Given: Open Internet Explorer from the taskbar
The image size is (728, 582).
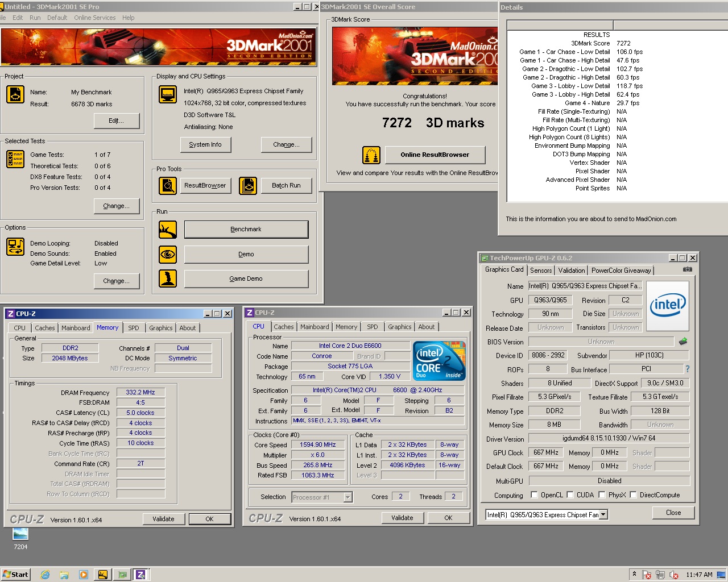Looking at the screenshot, I should [45, 575].
